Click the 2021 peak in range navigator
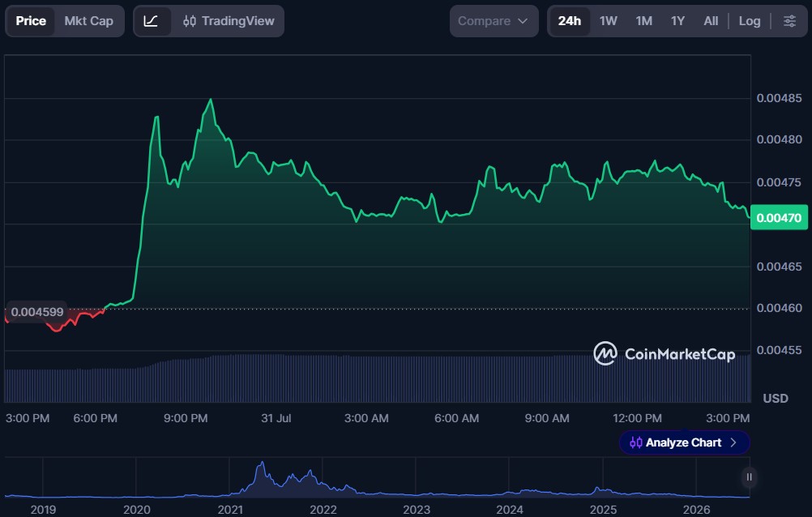 pos(262,464)
